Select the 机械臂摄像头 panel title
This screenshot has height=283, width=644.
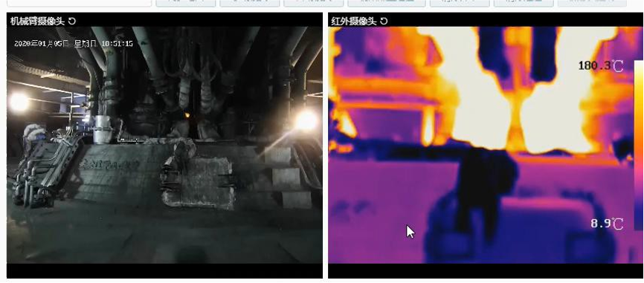pos(37,21)
